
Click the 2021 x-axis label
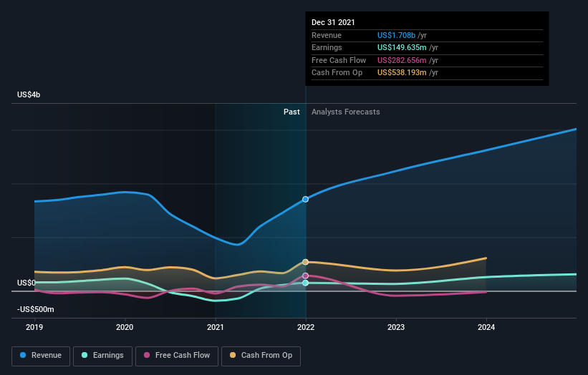(x=216, y=328)
